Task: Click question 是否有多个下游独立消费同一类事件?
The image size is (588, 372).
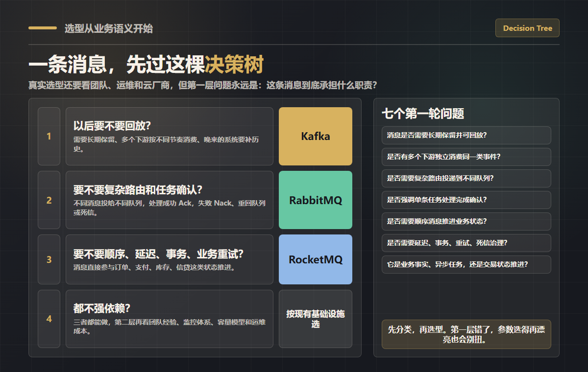Action: [466, 157]
